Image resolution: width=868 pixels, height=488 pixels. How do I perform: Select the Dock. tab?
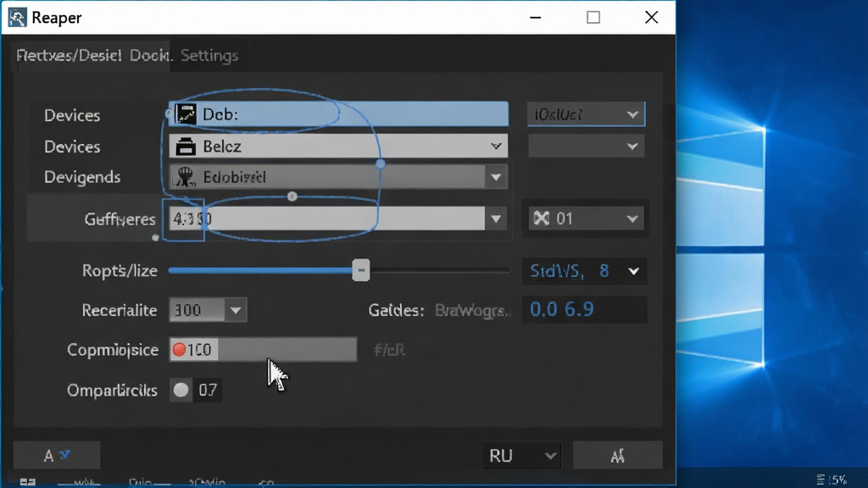point(151,55)
